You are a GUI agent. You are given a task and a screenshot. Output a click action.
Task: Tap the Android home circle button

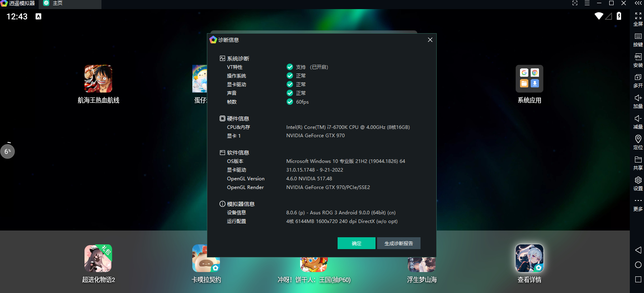click(x=638, y=265)
